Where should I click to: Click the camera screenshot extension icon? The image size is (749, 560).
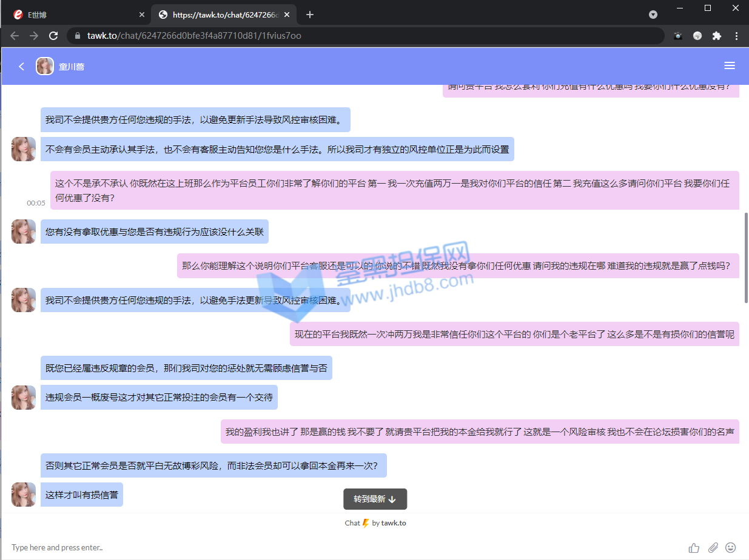click(678, 36)
